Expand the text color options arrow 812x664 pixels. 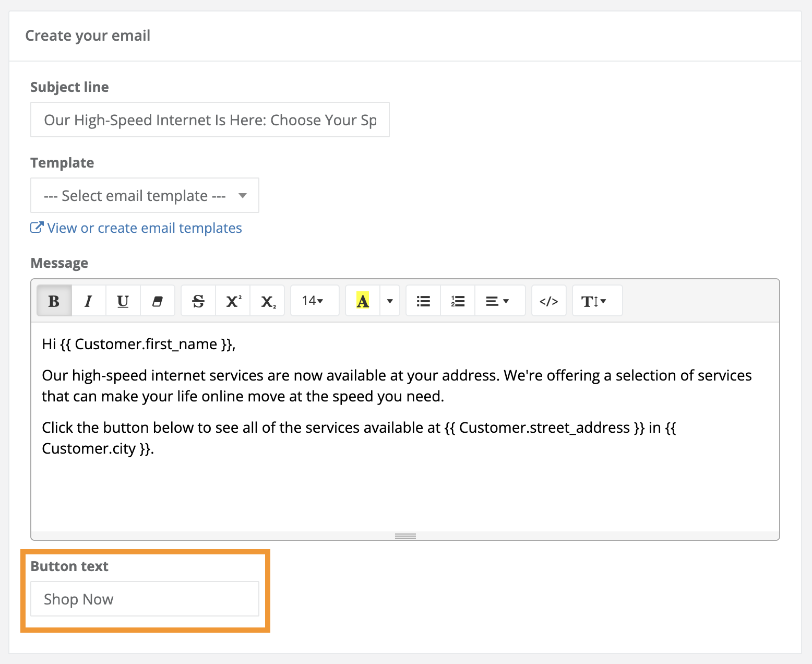390,301
